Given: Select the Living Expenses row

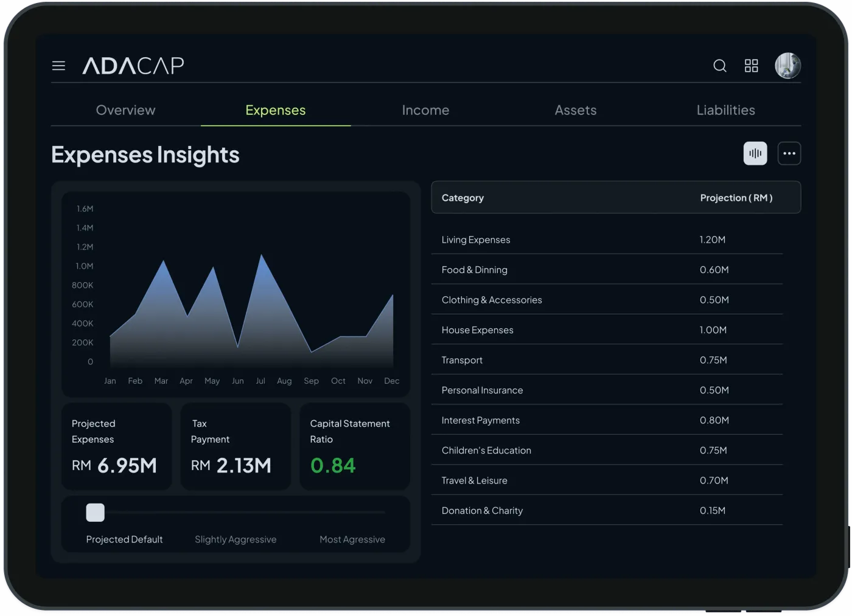Looking at the screenshot, I should point(607,240).
